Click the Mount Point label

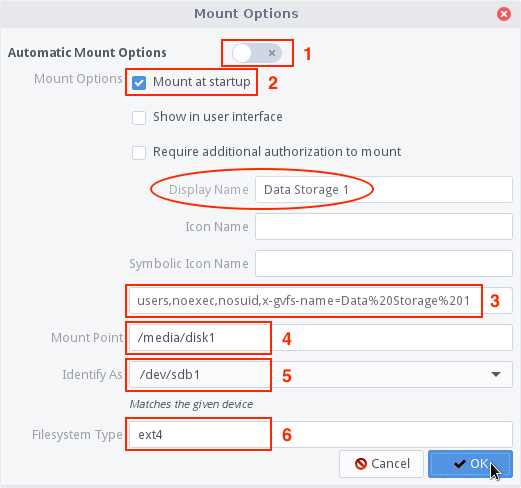coord(87,338)
